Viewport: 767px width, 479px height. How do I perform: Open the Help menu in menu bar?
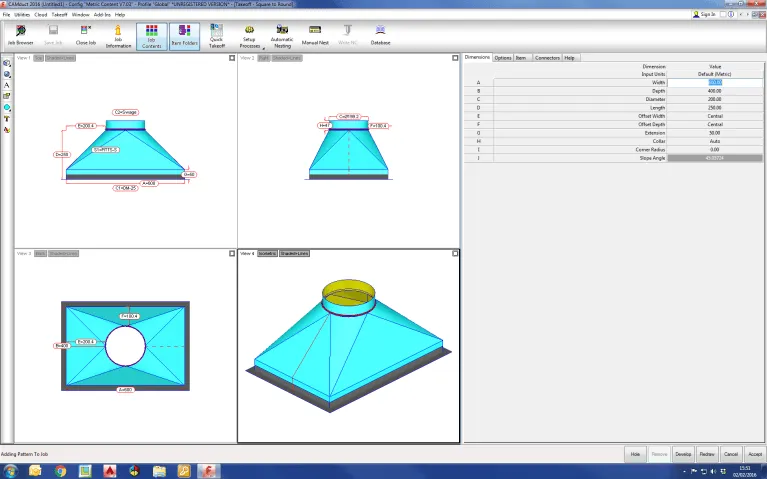(x=120, y=15)
